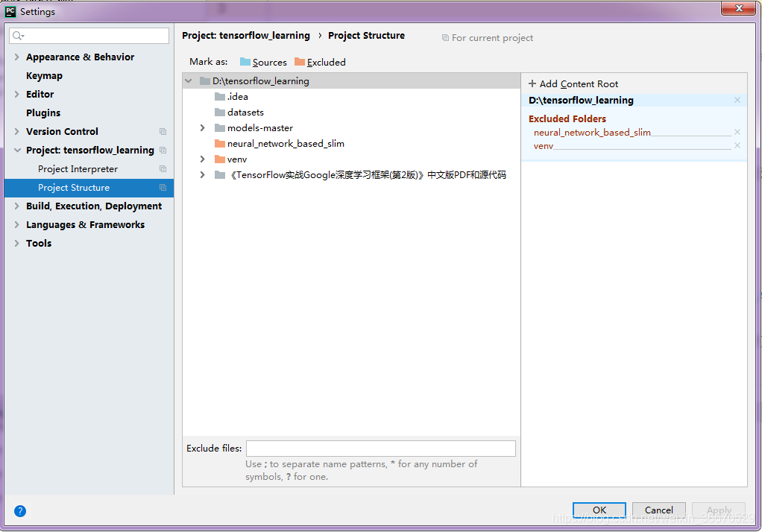The width and height of the screenshot is (762, 532).
Task: Click the models-master folder icon
Action: 220,127
